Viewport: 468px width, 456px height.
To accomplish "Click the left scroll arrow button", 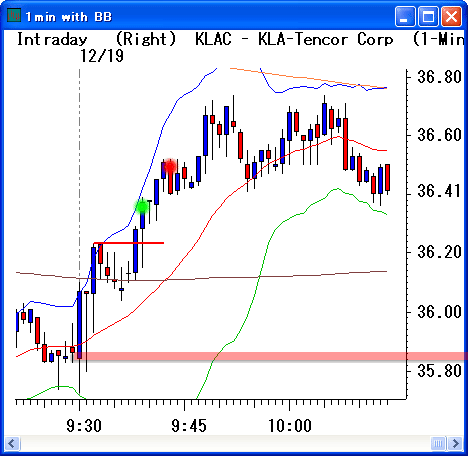I will 12,443.
